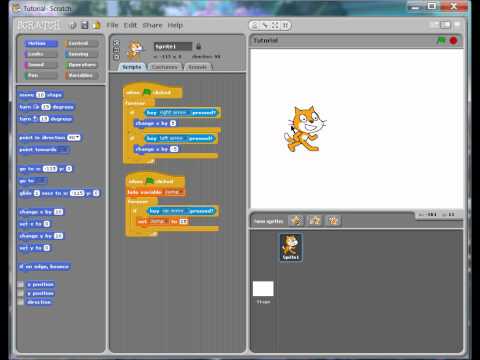This screenshot has width=480, height=360.
Task: Open the Share menu
Action: point(152,25)
